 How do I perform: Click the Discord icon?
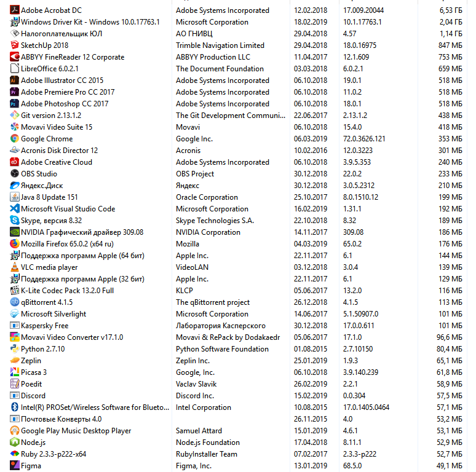pyautogui.click(x=15, y=396)
